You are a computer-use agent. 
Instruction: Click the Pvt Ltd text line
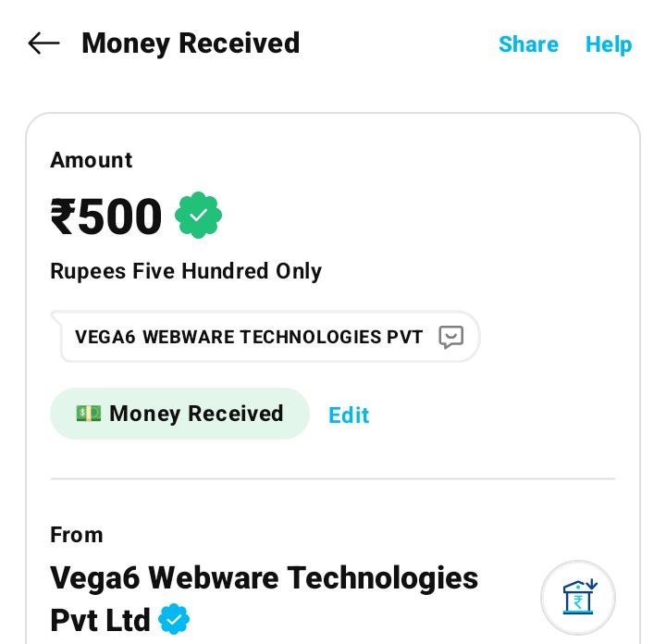coord(100,620)
